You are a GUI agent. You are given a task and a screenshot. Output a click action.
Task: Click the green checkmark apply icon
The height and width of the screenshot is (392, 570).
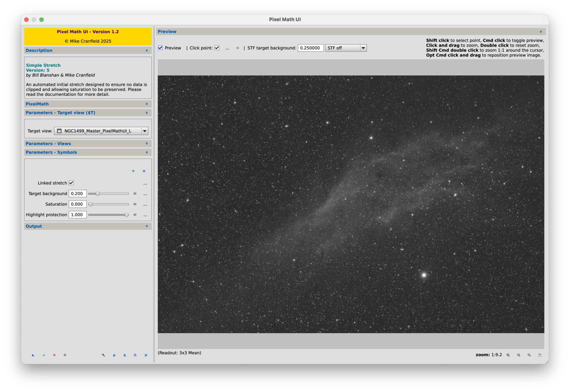click(44, 355)
